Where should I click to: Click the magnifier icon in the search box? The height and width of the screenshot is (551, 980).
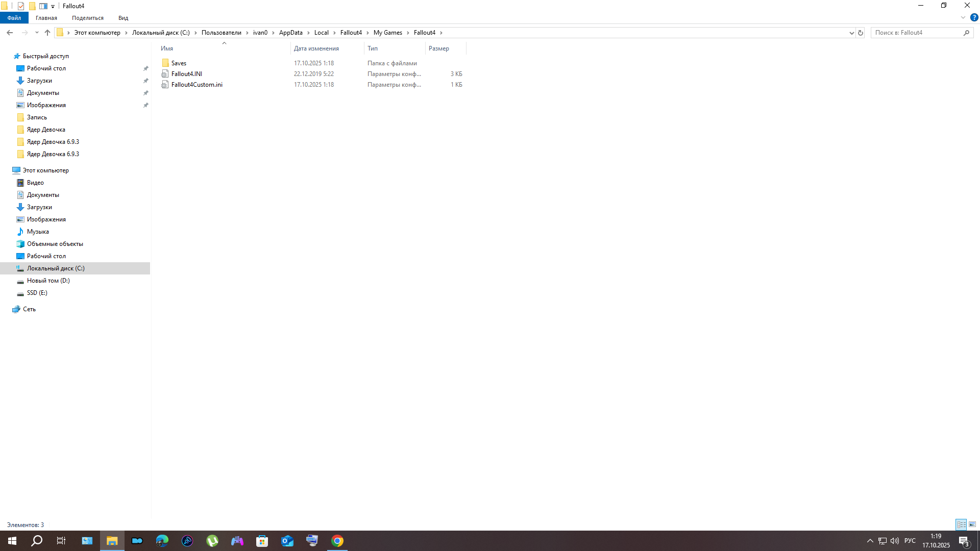(966, 33)
